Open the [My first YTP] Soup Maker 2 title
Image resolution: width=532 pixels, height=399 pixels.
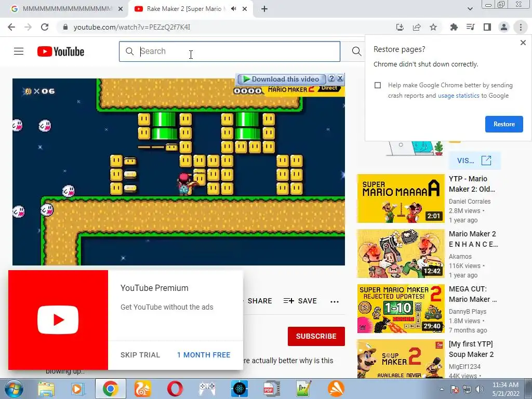click(471, 349)
